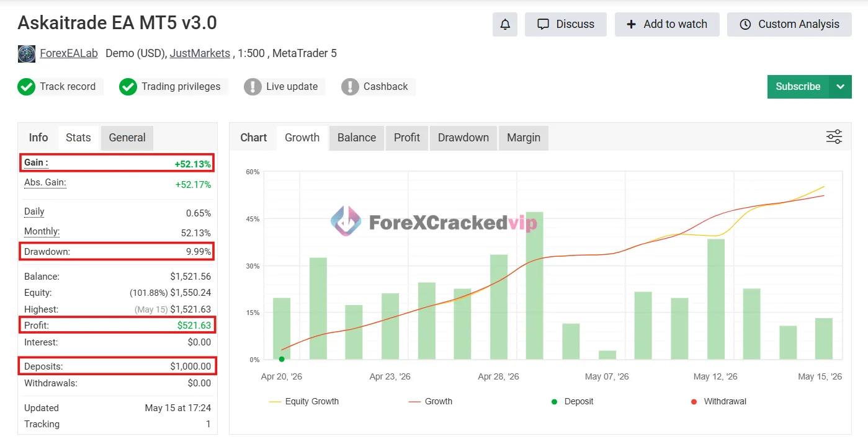This screenshot has height=444, width=868.
Task: Click the +52.17% Abs. Gain value
Action: (x=193, y=185)
